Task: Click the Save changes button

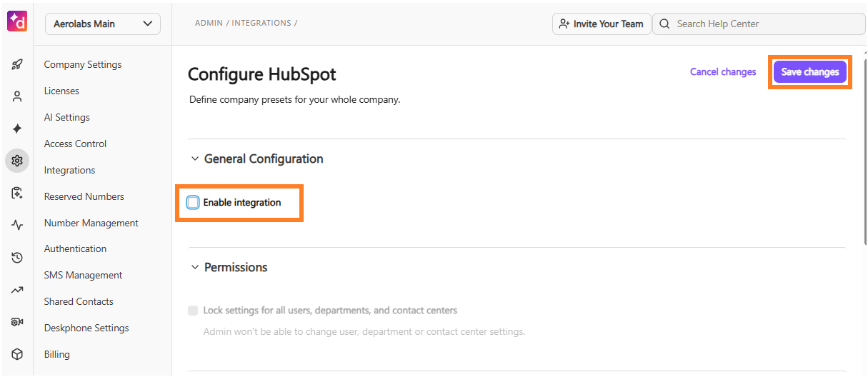Action: pos(810,72)
